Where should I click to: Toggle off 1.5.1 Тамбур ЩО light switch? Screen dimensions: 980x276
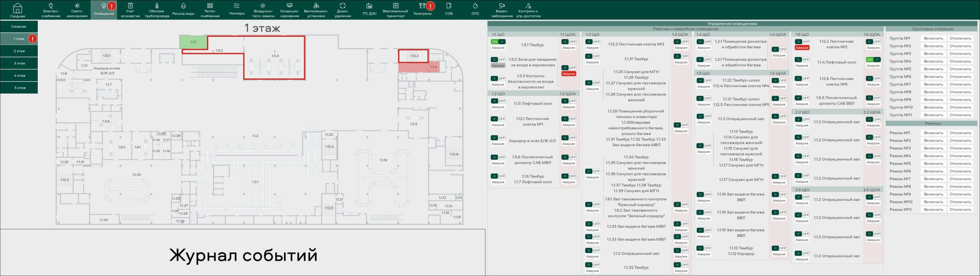pyautogui.click(x=498, y=42)
